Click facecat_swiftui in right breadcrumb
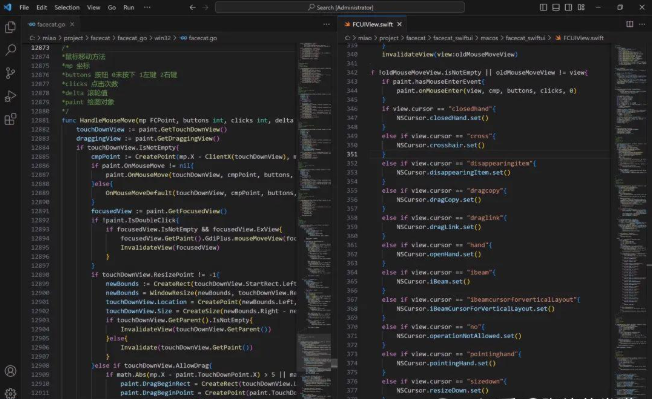The image size is (652, 399). pos(453,38)
